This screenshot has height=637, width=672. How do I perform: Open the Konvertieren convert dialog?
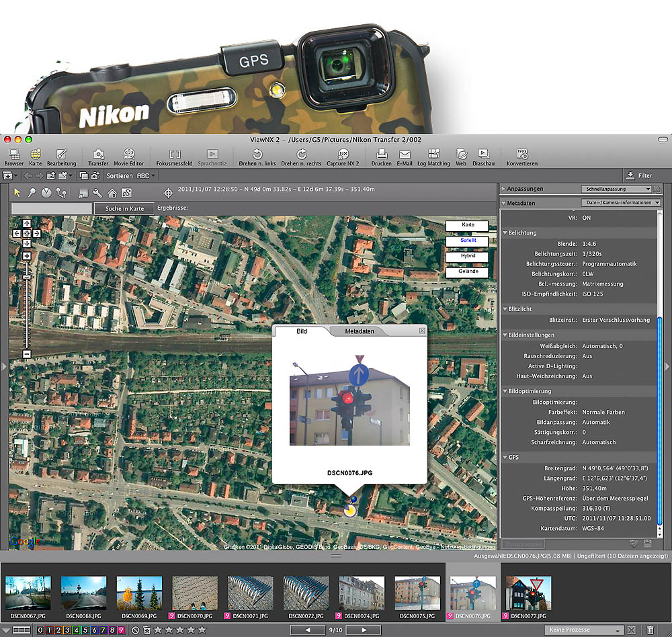522,157
